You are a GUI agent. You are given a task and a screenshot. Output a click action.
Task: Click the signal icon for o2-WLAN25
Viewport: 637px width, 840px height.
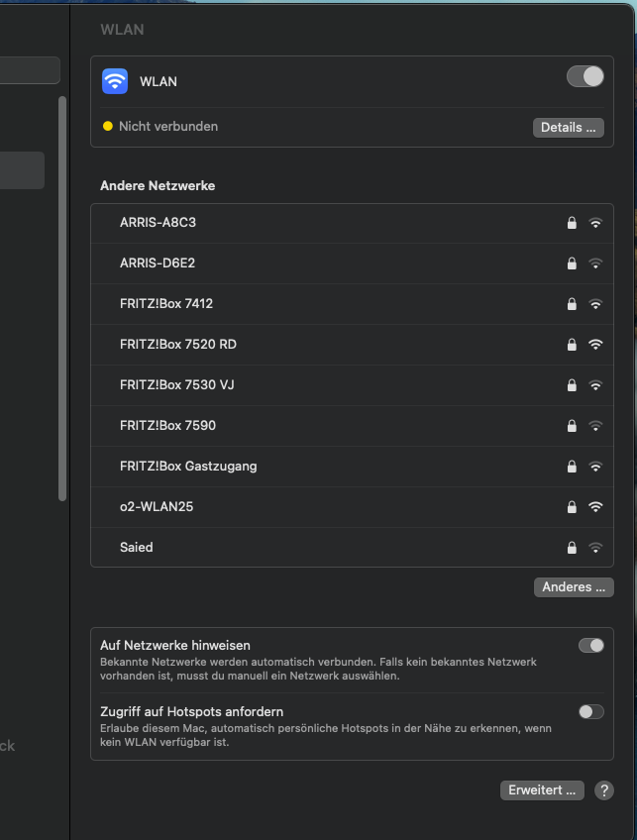(x=595, y=507)
